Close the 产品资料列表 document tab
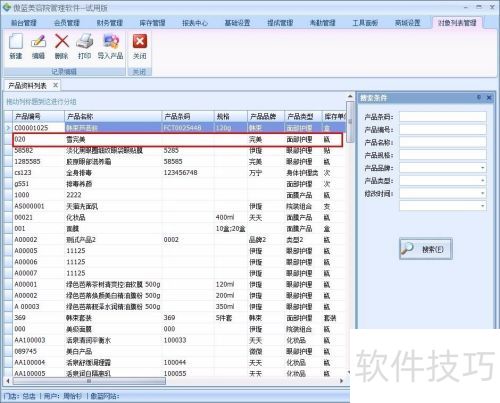Viewport: 500px width, 403px height. pos(56,85)
